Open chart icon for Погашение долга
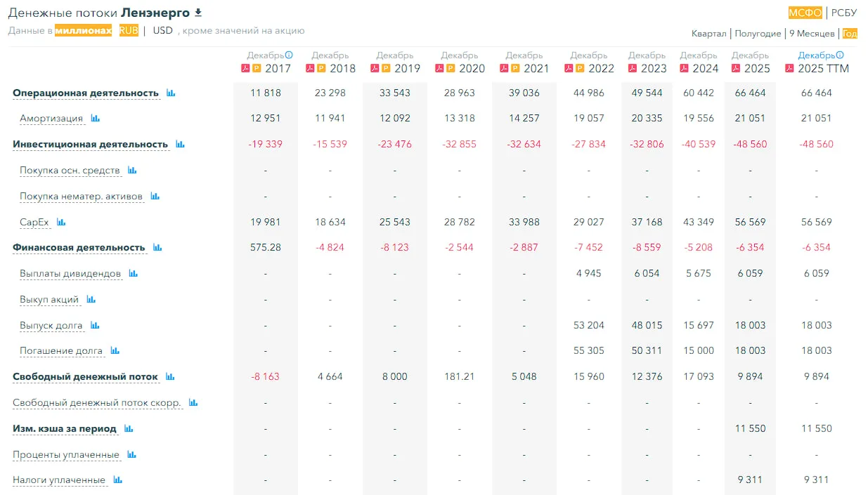The height and width of the screenshot is (495, 868). (115, 350)
